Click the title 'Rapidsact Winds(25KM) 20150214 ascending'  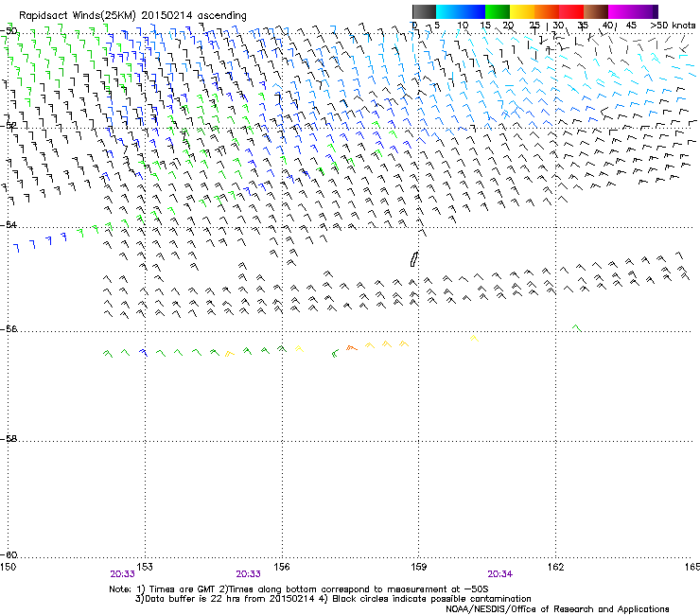pyautogui.click(x=132, y=16)
